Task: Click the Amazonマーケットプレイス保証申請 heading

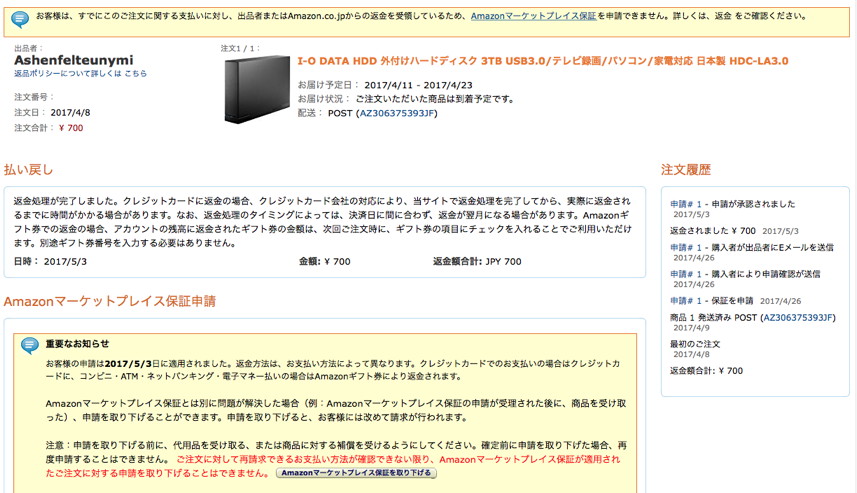Action: click(109, 301)
